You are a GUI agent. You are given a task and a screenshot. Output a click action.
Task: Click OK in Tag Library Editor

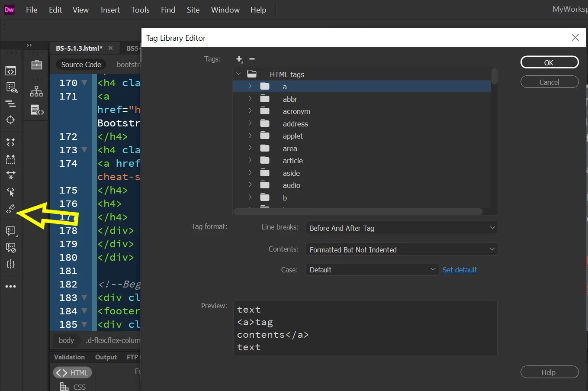coord(549,62)
